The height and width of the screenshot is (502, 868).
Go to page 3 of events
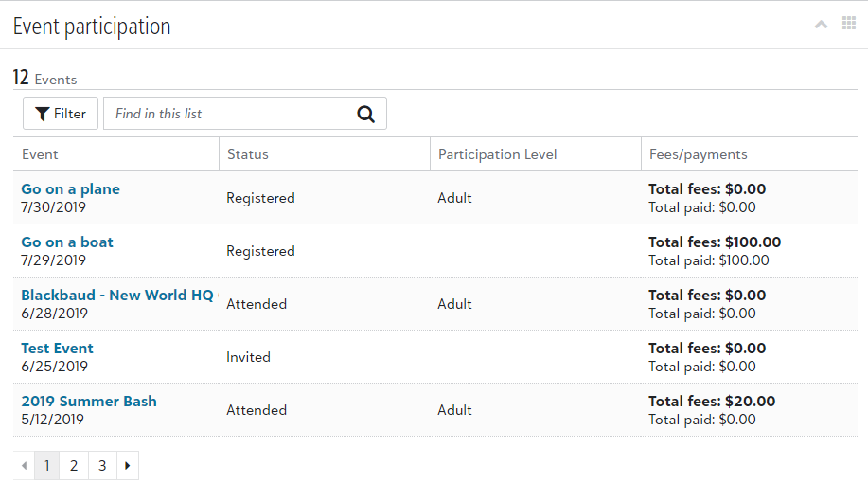102,465
